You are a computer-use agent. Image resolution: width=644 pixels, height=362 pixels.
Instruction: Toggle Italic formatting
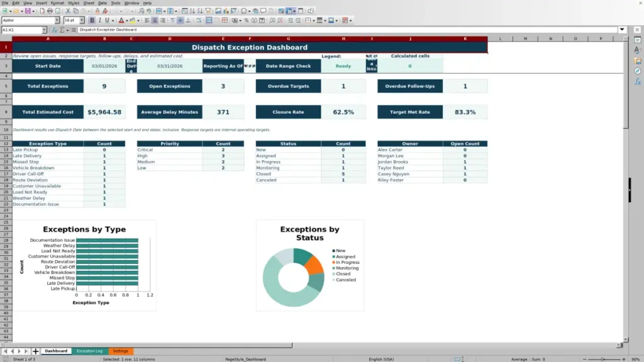tap(100, 20)
